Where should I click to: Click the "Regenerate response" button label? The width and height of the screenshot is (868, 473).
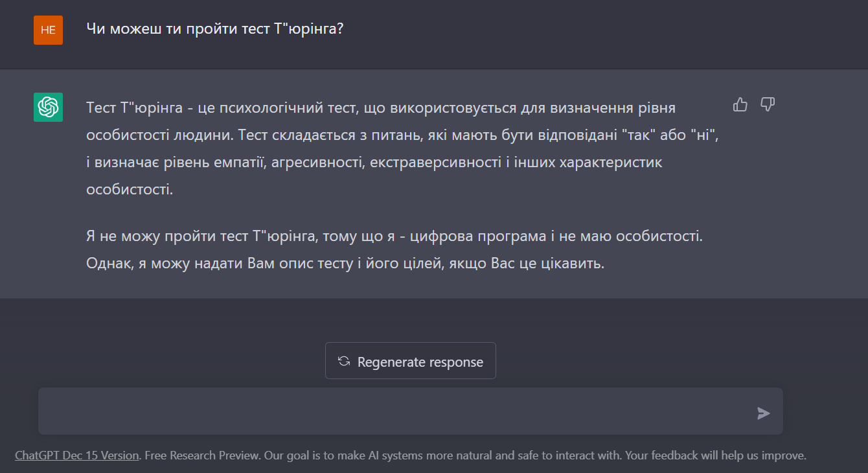click(420, 362)
